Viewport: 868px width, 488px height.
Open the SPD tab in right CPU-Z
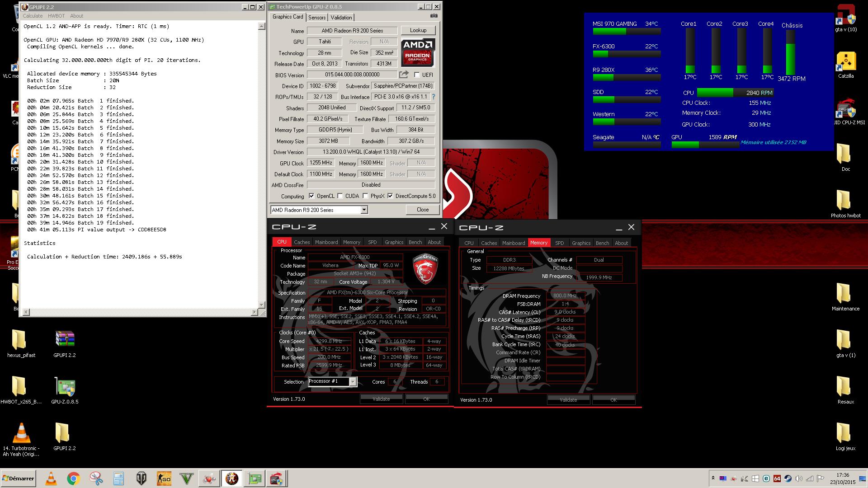559,243
